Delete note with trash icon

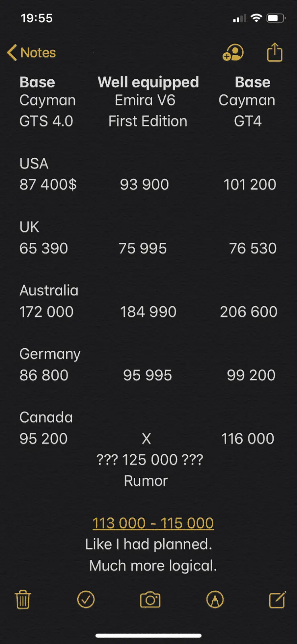coord(23,599)
